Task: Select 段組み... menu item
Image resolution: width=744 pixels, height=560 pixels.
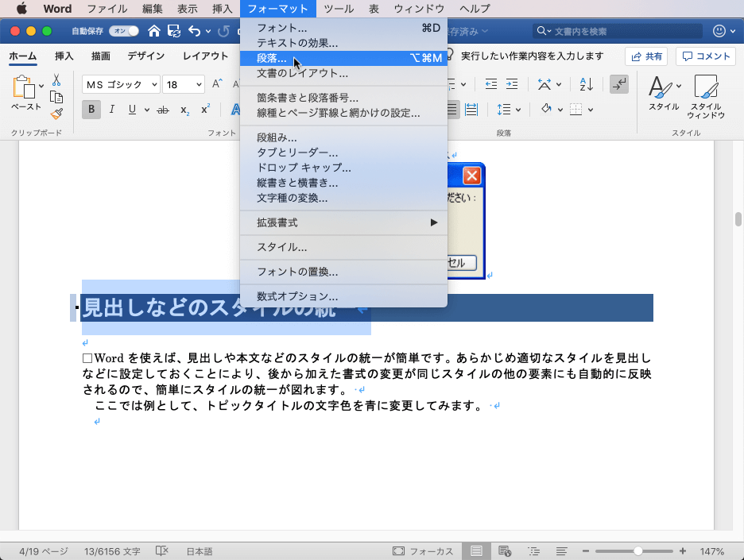Action: (x=343, y=137)
